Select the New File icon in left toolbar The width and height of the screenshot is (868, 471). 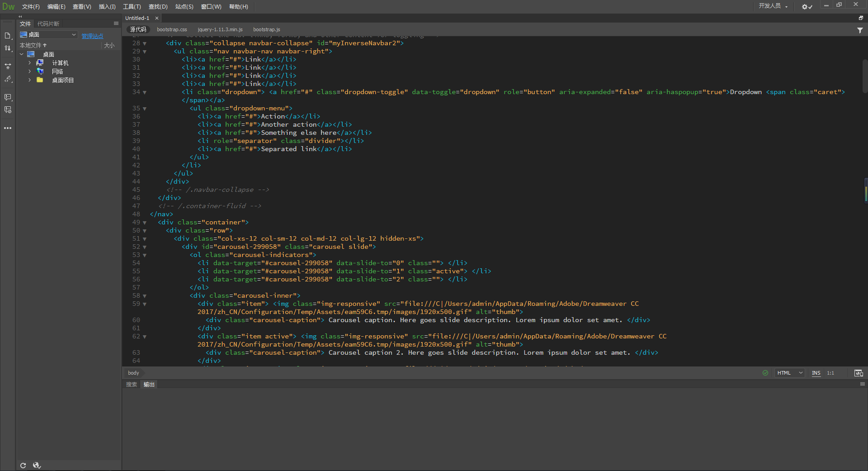[7, 35]
